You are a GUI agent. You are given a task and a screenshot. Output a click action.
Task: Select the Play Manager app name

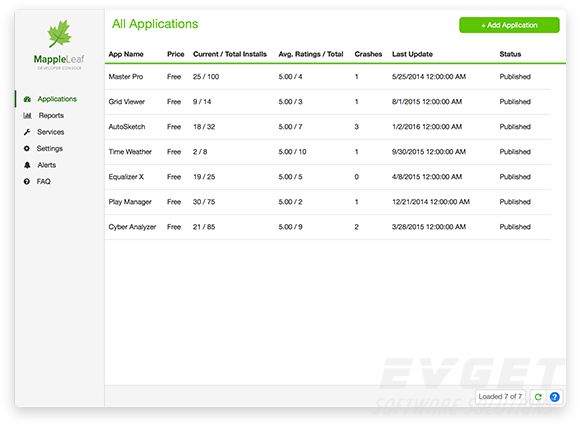(x=130, y=202)
